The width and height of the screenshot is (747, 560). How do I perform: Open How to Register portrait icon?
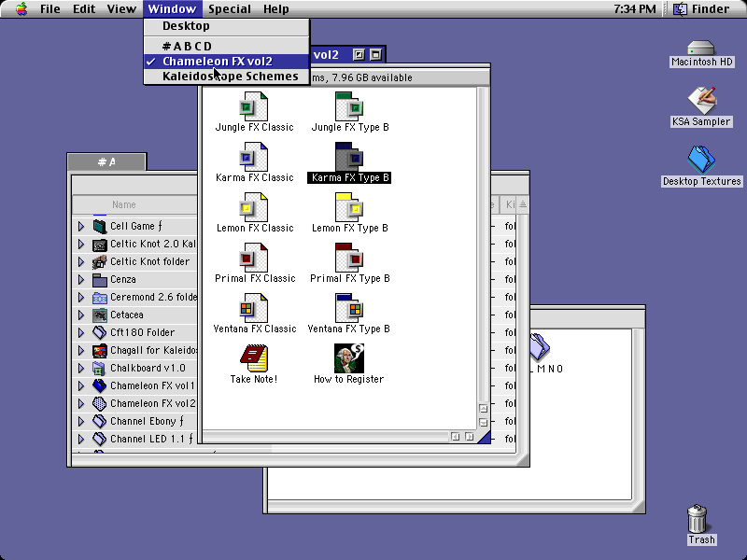point(349,358)
